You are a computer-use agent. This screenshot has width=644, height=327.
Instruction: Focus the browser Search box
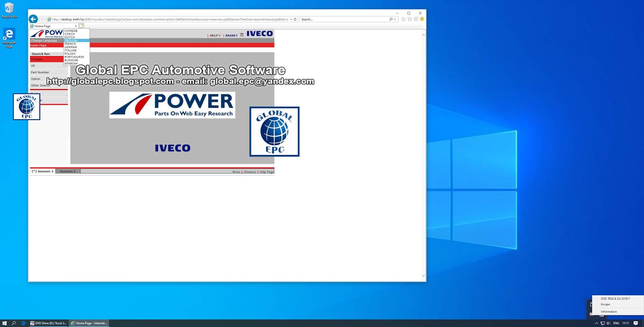(x=344, y=19)
